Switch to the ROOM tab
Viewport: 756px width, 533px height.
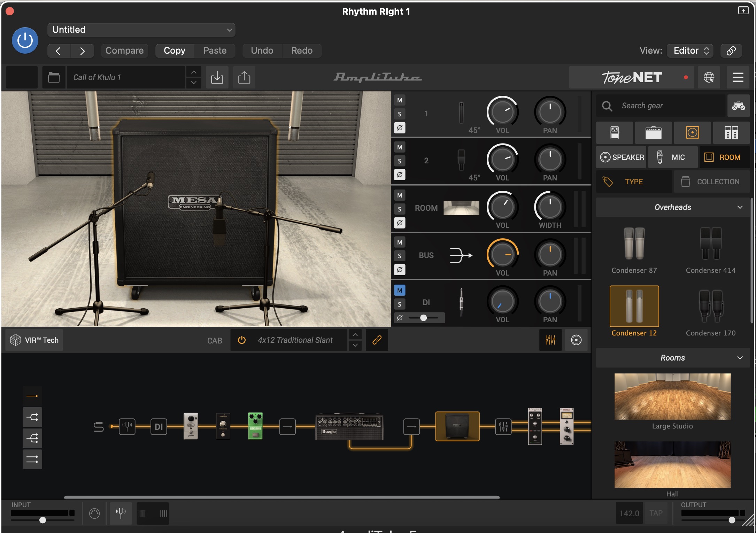point(725,157)
